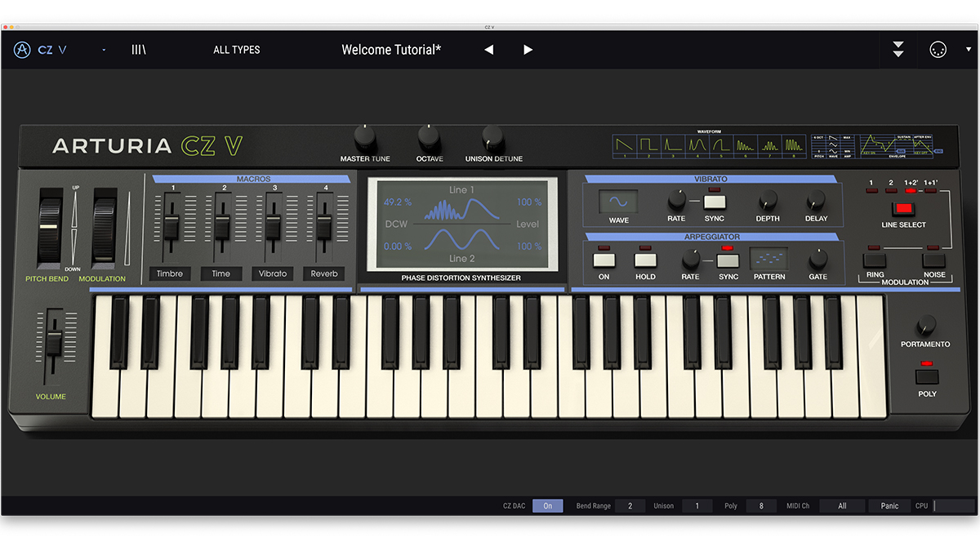Viewport: 980px width, 551px height.
Task: Toggle the RING modulation button
Action: click(x=875, y=261)
